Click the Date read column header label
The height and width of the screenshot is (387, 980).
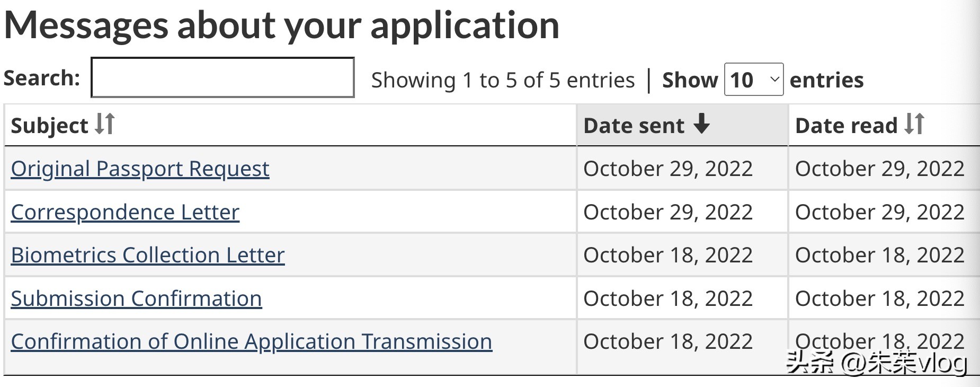point(846,126)
